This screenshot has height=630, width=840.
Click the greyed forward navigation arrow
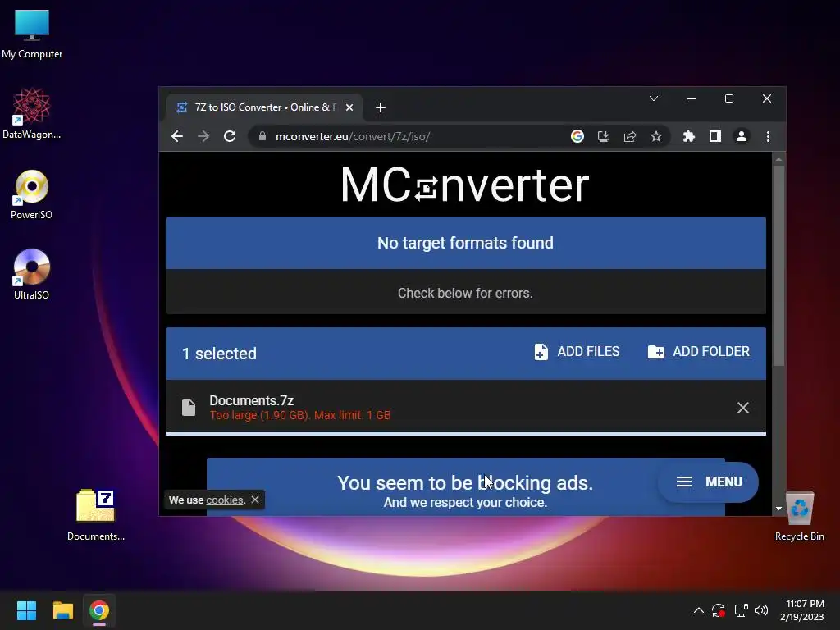203,137
